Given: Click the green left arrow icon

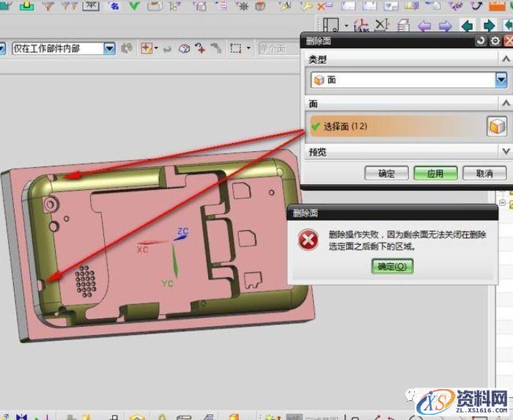Looking at the screenshot, I should coord(467,26).
